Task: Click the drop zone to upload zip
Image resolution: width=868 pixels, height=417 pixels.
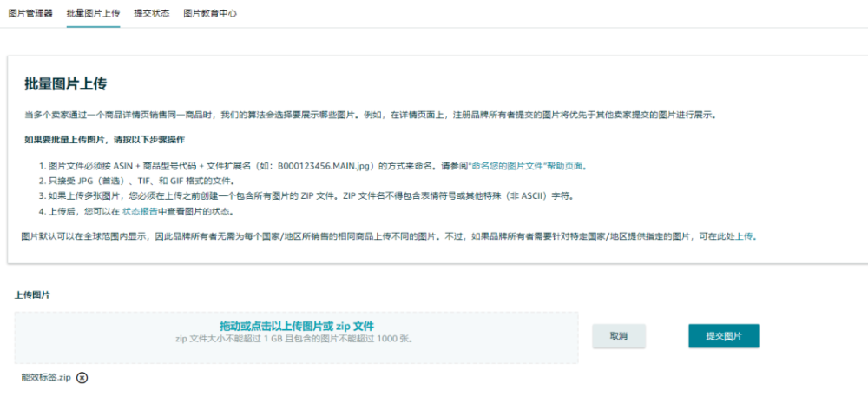Action: (x=296, y=337)
